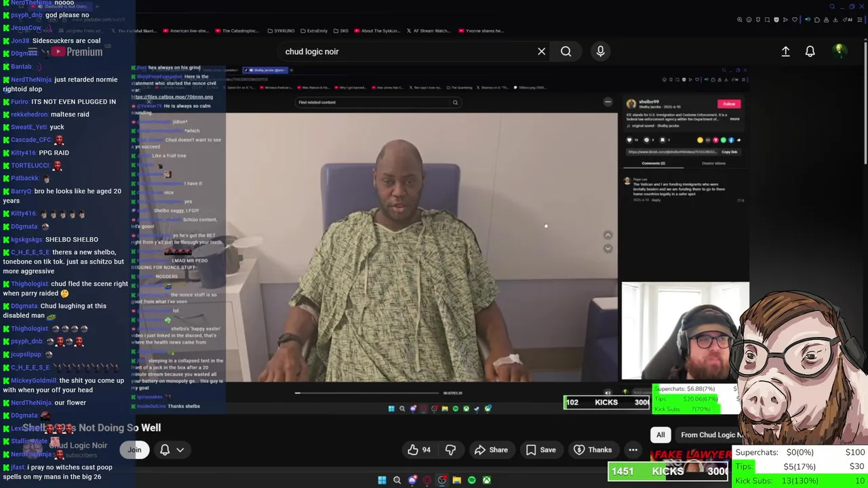The width and height of the screenshot is (868, 488).
Task: Start voice search with the microphone
Action: 600,52
